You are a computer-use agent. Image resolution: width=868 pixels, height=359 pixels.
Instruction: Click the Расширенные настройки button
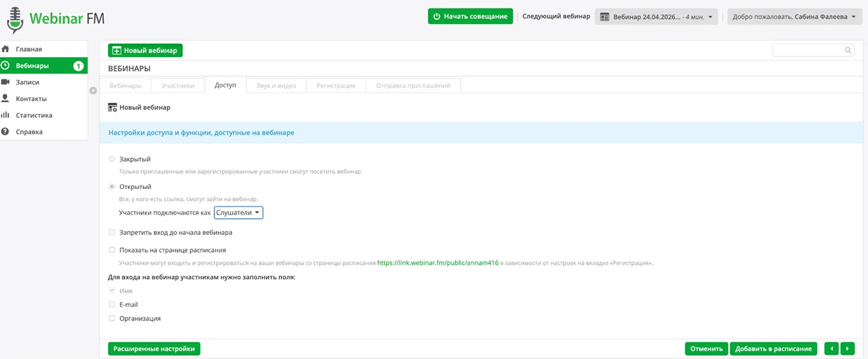click(x=154, y=348)
